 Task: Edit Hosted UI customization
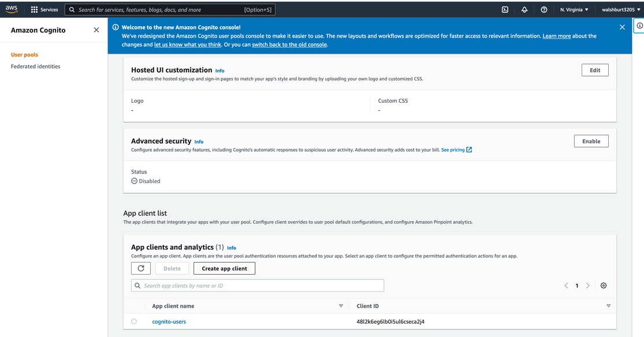coord(595,70)
